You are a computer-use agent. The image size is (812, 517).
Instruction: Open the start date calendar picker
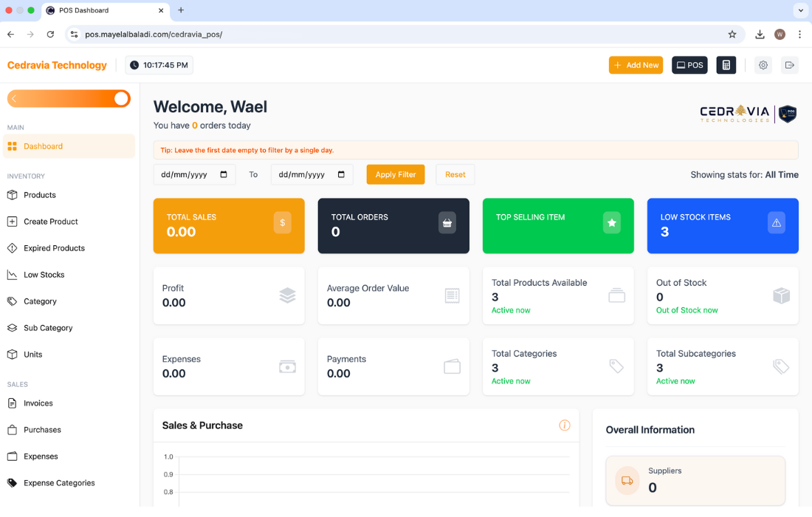[x=224, y=175]
